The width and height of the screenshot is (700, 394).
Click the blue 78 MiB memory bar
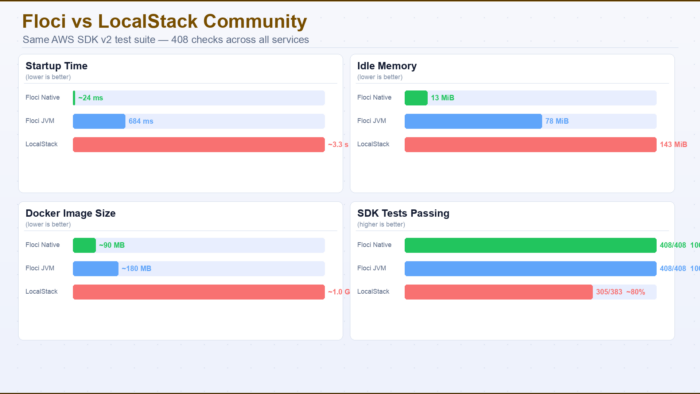coord(473,121)
